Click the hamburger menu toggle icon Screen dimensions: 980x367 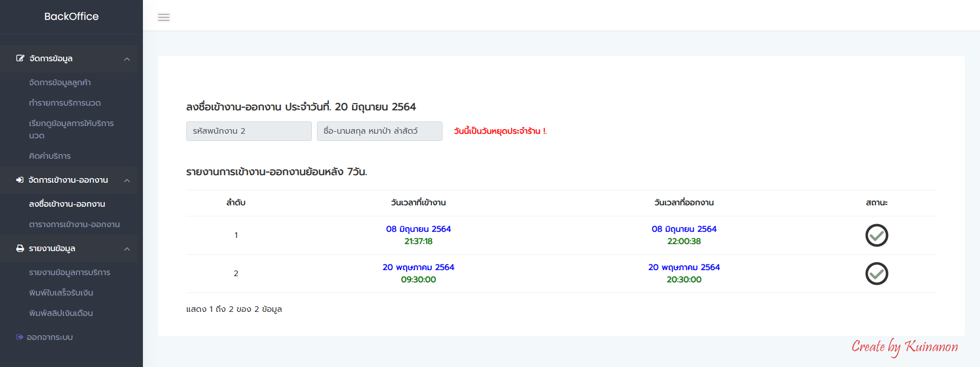(163, 17)
